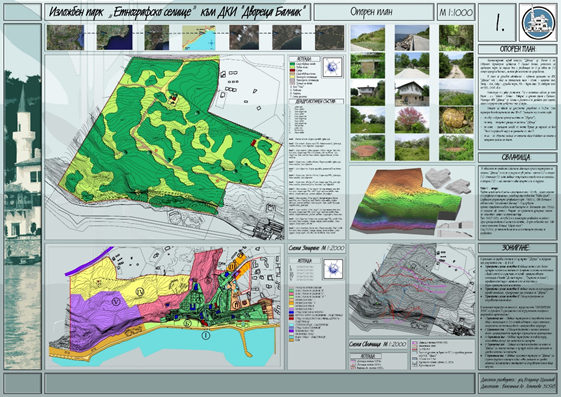Click the diploma supervisor credits text
The width and height of the screenshot is (561, 397).
click(x=517, y=382)
